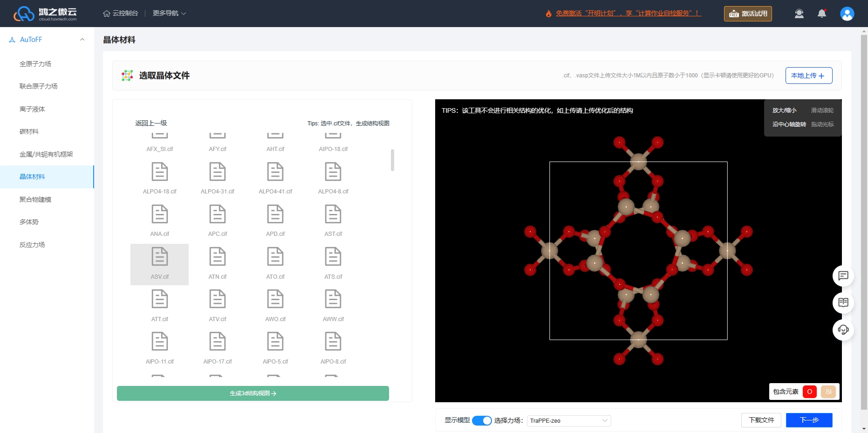
Task: Click 生成3d结构视图 green button
Action: [253, 393]
